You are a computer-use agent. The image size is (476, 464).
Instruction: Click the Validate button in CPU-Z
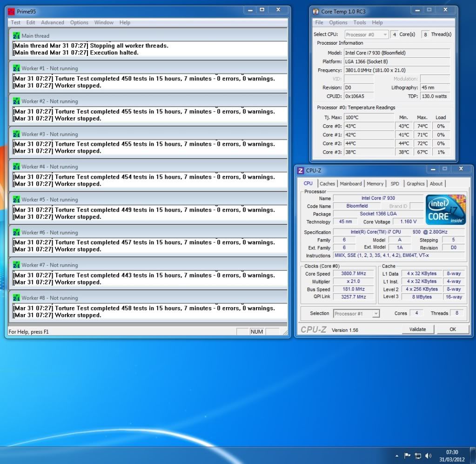417,329
